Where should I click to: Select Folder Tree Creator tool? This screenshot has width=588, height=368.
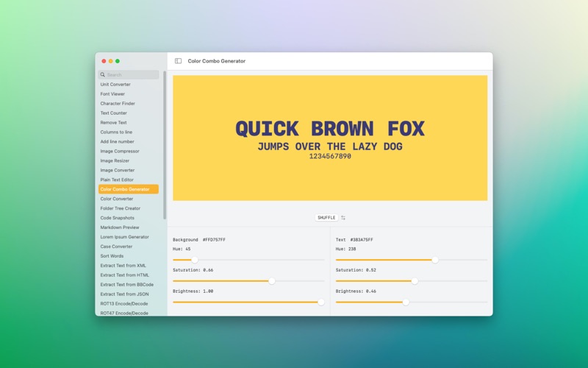pos(121,208)
